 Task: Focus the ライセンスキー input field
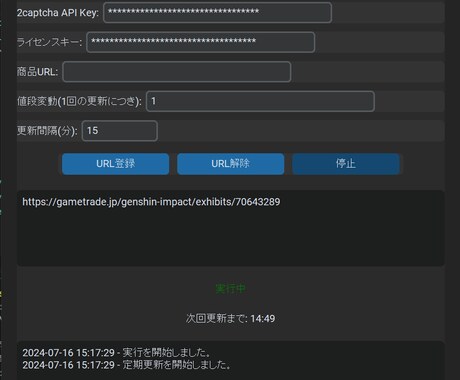[x=200, y=42]
